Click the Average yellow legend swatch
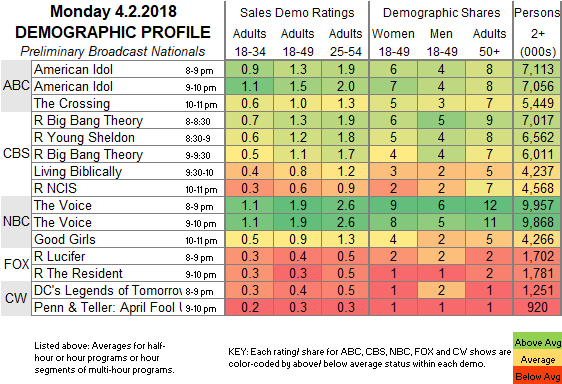The width and height of the screenshot is (562, 384). coord(537,359)
